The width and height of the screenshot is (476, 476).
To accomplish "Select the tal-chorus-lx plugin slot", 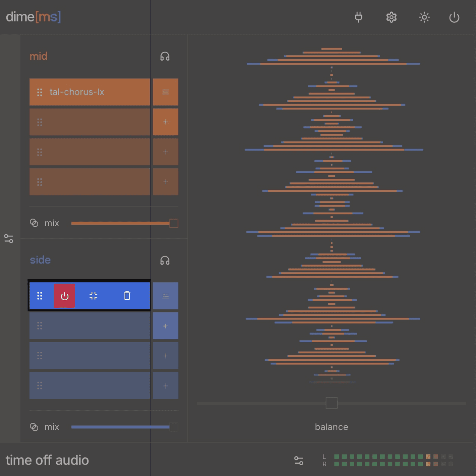I will [x=97, y=92].
